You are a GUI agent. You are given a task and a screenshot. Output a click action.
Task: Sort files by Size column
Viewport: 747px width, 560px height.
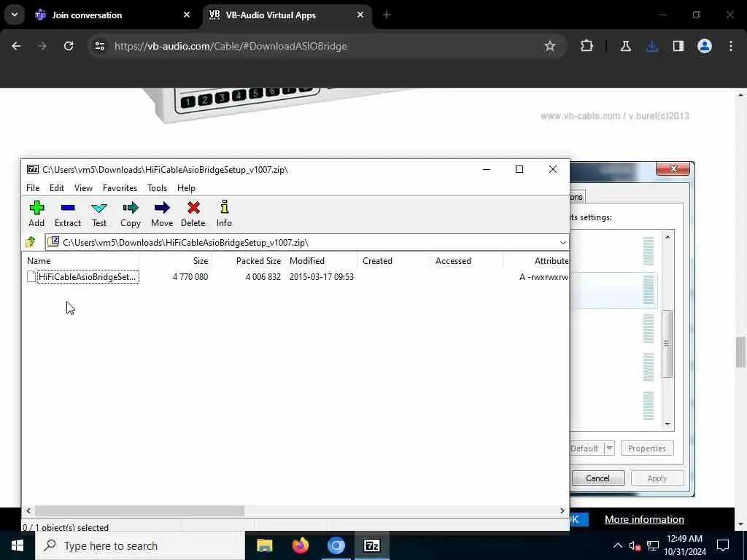point(175,261)
